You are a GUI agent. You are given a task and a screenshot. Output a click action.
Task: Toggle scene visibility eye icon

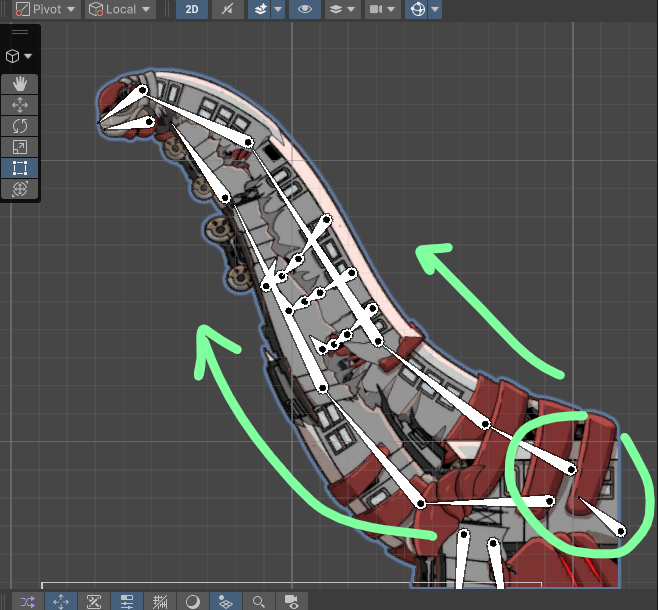(x=305, y=9)
